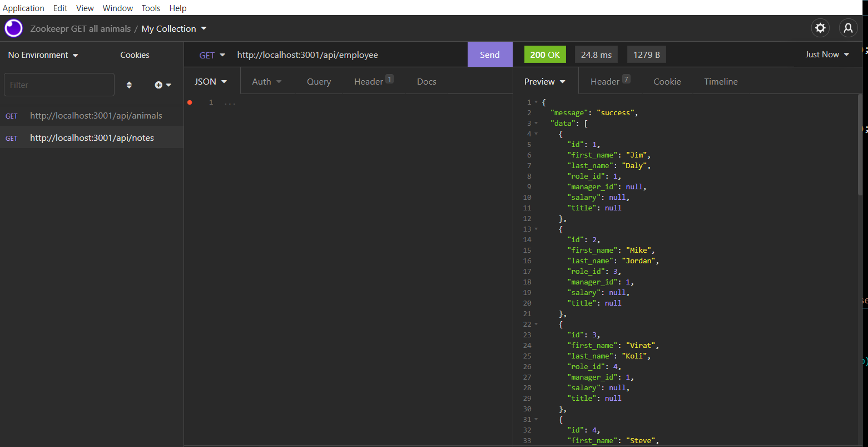Click the plus icon to create a request
Screen dimensions: 868x447
pos(158,85)
